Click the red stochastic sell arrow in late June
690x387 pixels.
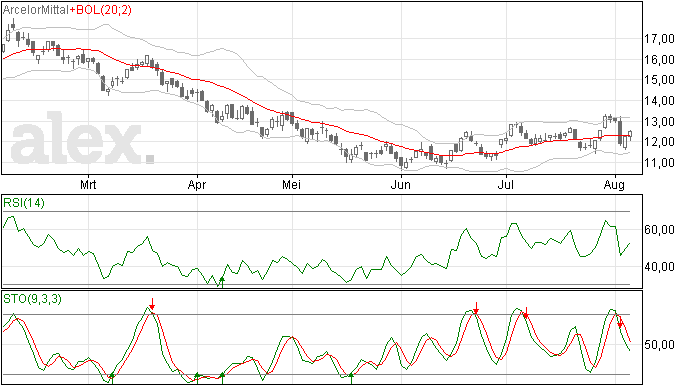pyautogui.click(x=476, y=308)
